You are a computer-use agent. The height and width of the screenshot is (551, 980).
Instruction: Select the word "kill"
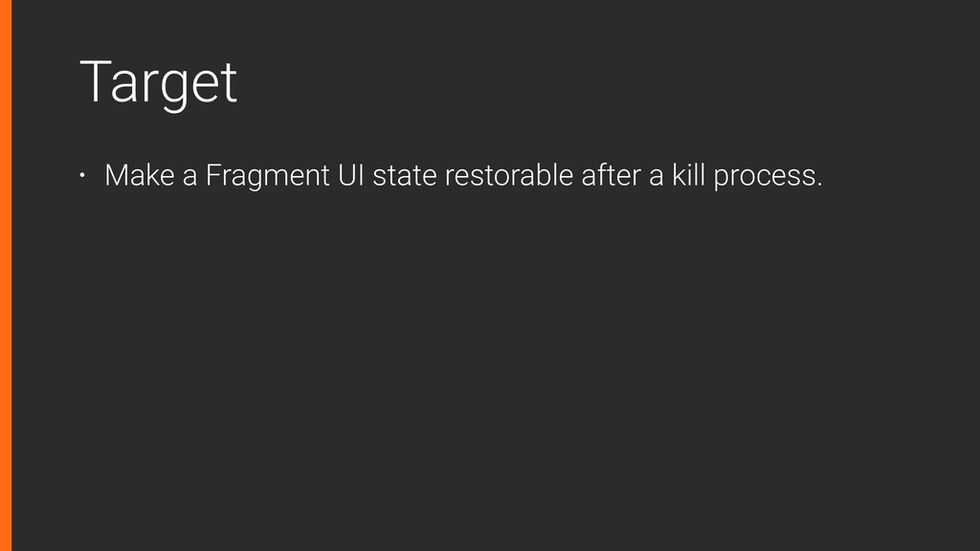688,175
